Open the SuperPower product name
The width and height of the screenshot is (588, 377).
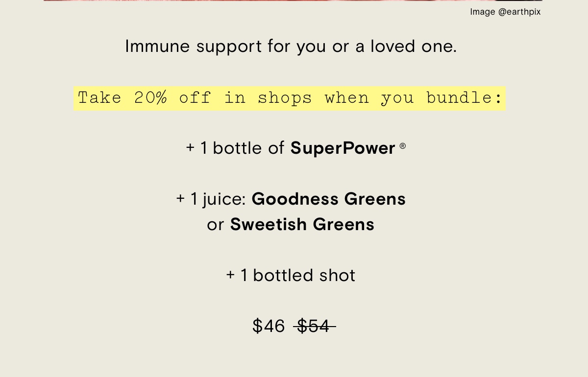coord(343,148)
